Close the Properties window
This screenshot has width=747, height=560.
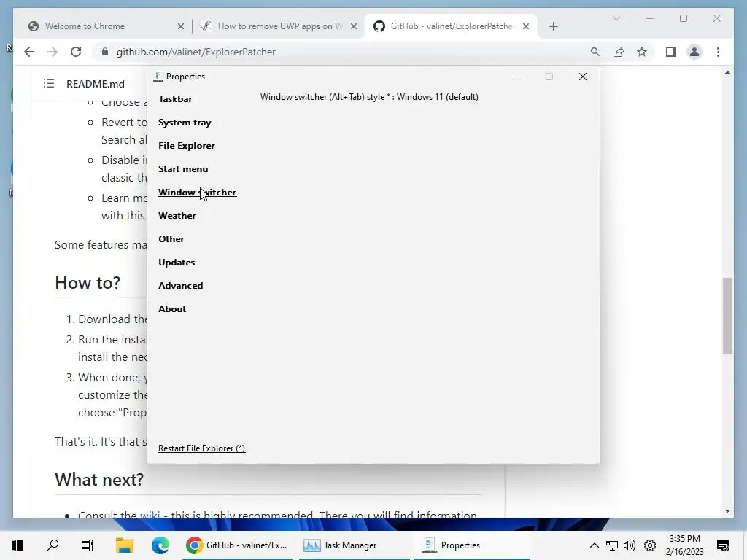pyautogui.click(x=582, y=77)
